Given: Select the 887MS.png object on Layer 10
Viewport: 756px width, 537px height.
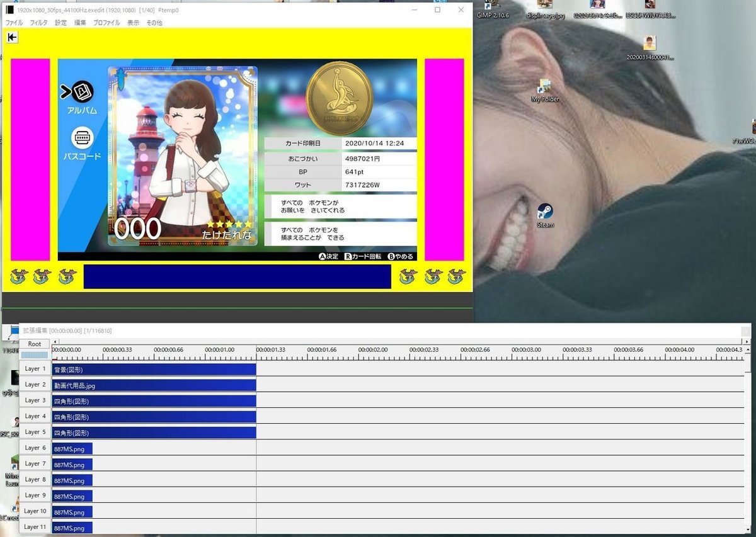Looking at the screenshot, I should pyautogui.click(x=72, y=512).
